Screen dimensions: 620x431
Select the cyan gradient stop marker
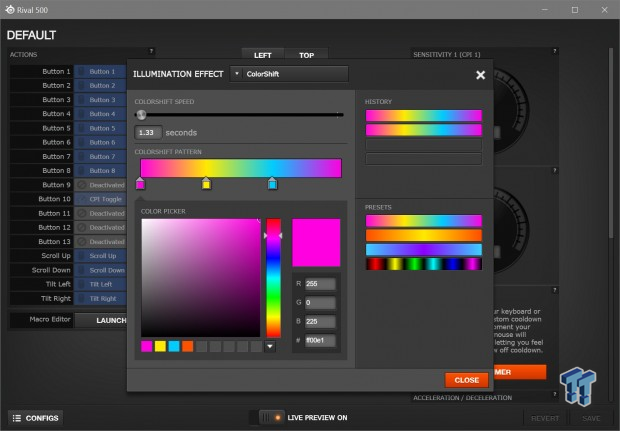[272, 183]
